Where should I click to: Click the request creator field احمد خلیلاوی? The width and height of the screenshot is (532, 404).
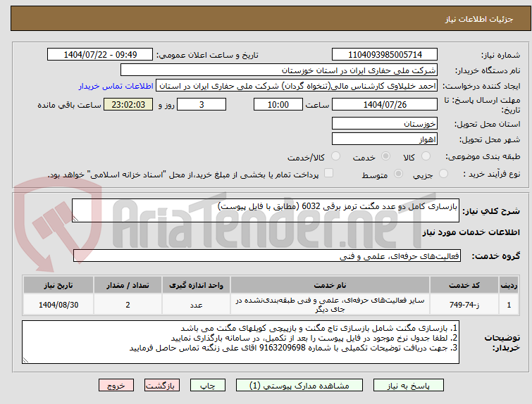tap(297, 86)
